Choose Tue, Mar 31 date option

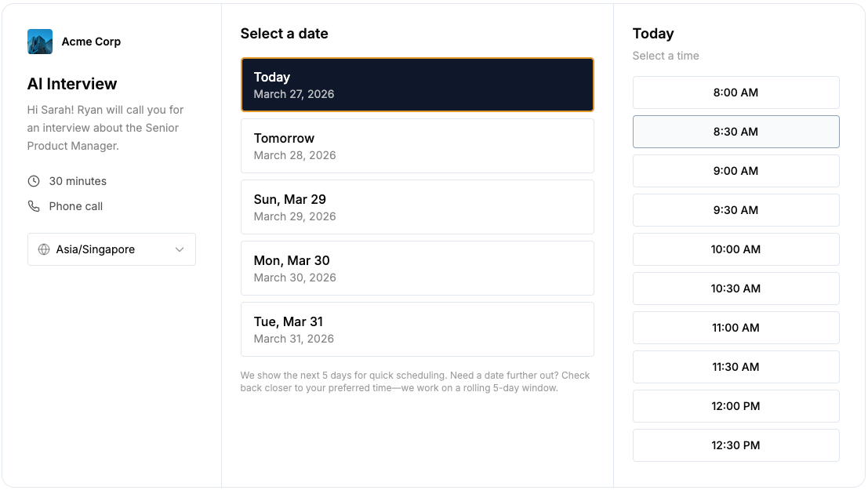[x=417, y=329]
